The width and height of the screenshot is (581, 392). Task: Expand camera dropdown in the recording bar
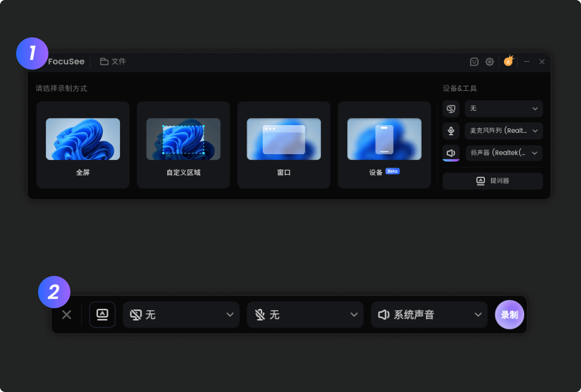pos(181,315)
